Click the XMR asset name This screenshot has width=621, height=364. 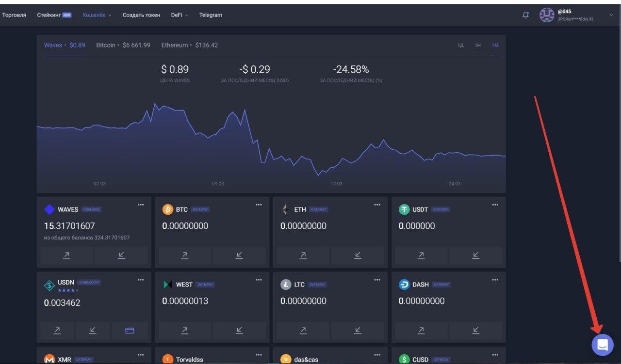65,360
